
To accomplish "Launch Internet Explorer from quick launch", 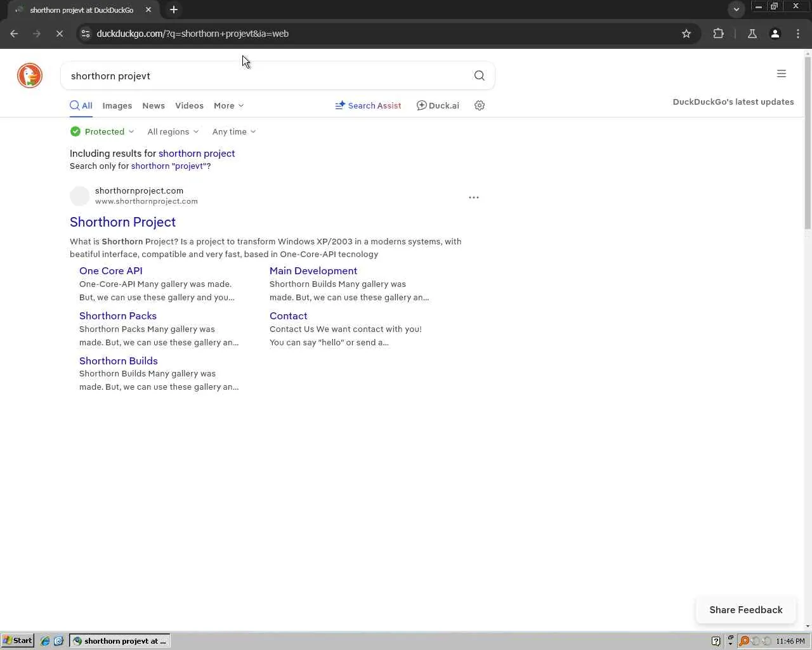I will click(x=45, y=641).
